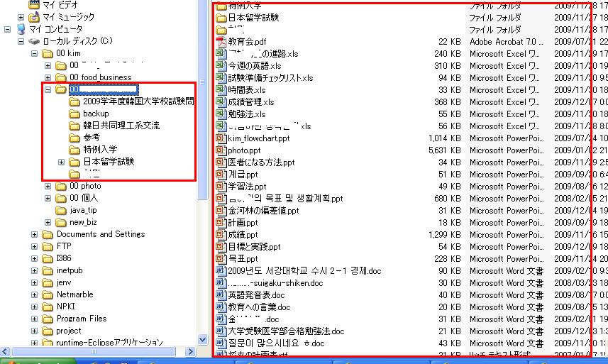Expand the Documents and Settings folder node
The width and height of the screenshot is (608, 364).
pos(35,234)
